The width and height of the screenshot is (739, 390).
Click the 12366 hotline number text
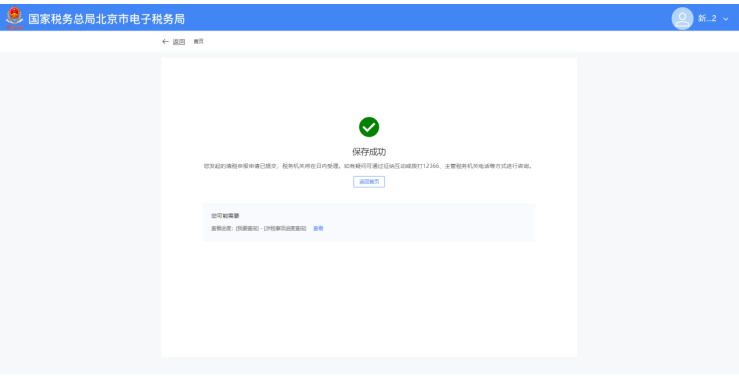tap(430, 166)
